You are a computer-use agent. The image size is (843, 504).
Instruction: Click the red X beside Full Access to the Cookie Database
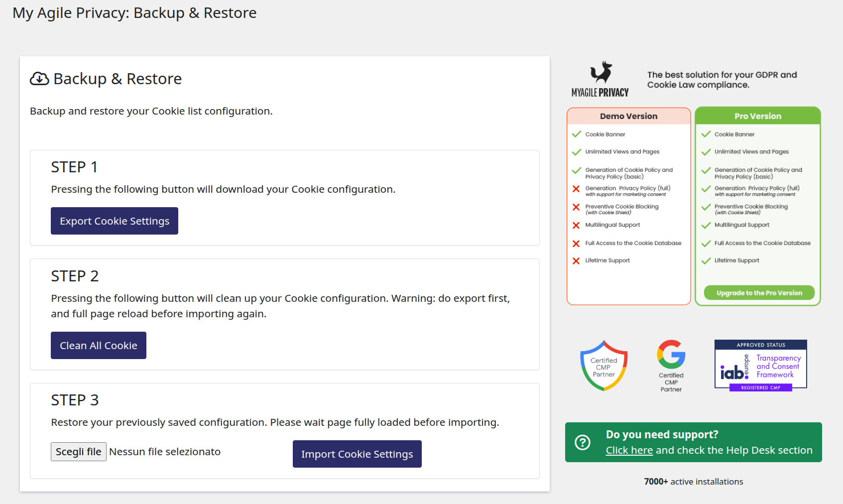click(x=576, y=243)
